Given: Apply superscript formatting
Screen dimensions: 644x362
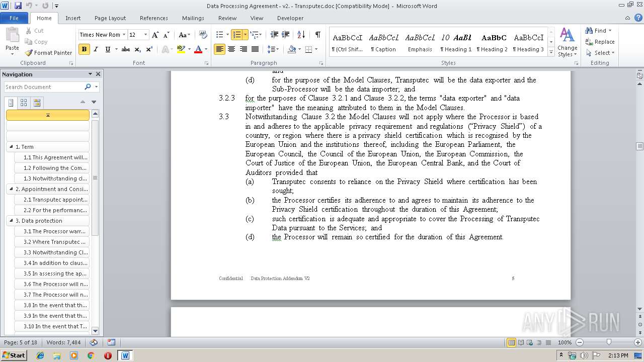Looking at the screenshot, I should click(x=149, y=49).
